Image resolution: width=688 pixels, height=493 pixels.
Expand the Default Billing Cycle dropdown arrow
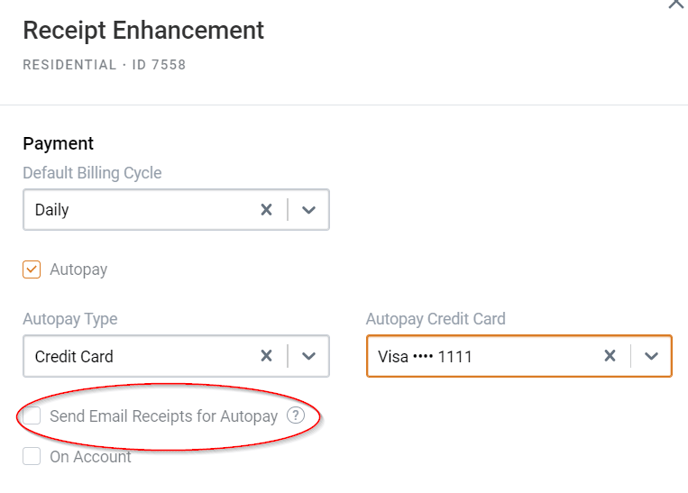[x=309, y=210]
